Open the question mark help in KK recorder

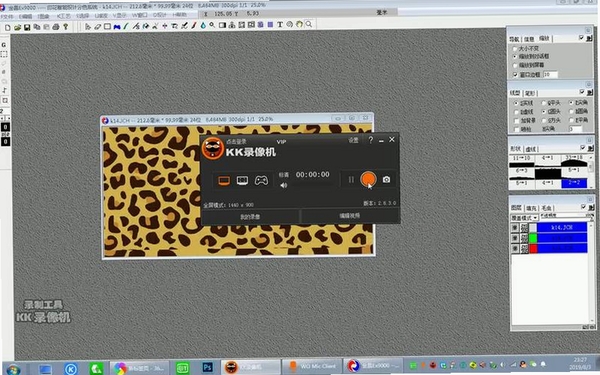(x=370, y=140)
